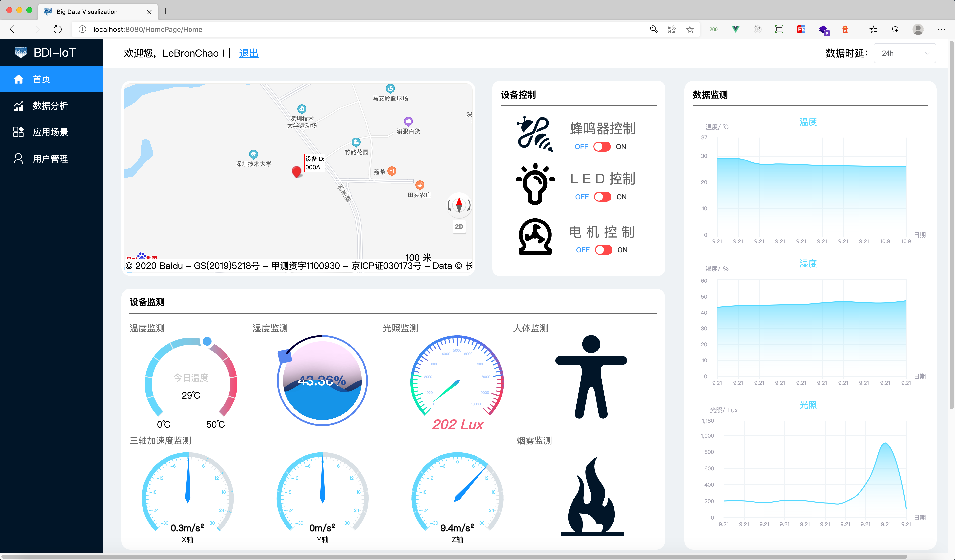Click the red device location marker on map

[x=297, y=171]
